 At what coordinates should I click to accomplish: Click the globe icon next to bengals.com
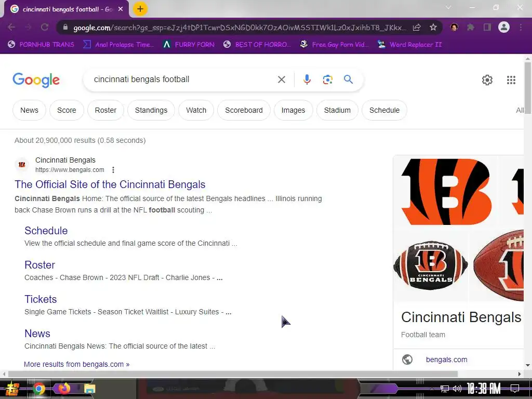pos(407,360)
